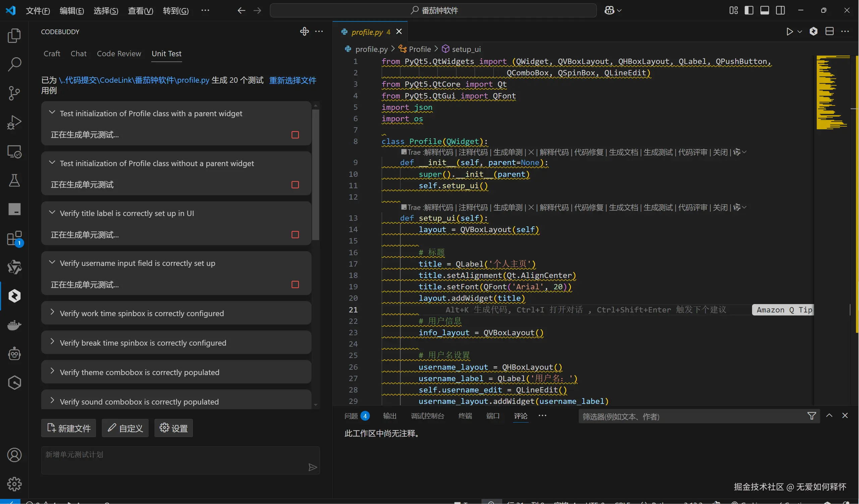Collapse username input field test item
Screen dimensions: 859x504
coord(52,263)
